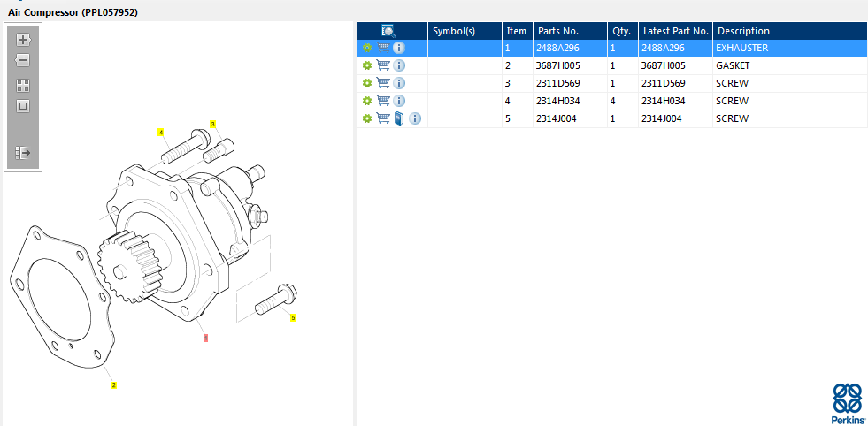Zoom in on the diagram with plus button
Image resolution: width=868 pixels, height=426 pixels.
pyautogui.click(x=23, y=40)
